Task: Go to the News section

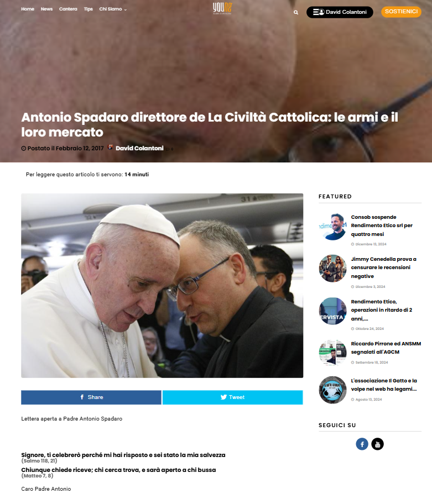Action: [46, 9]
